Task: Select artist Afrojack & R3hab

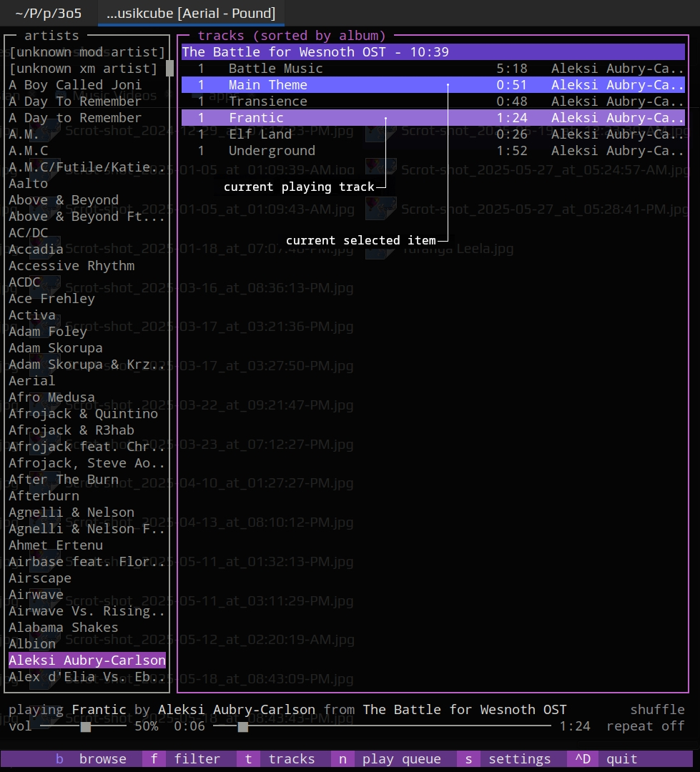Action: tap(72, 430)
